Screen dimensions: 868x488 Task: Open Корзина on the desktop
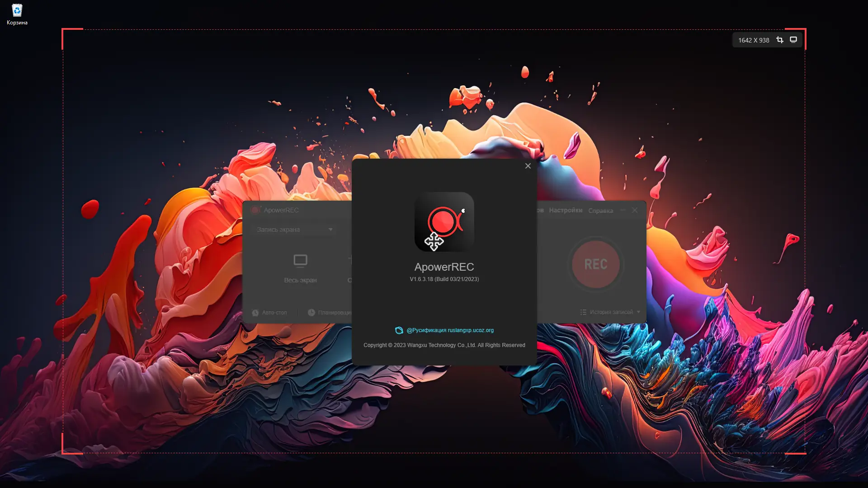[x=16, y=10]
